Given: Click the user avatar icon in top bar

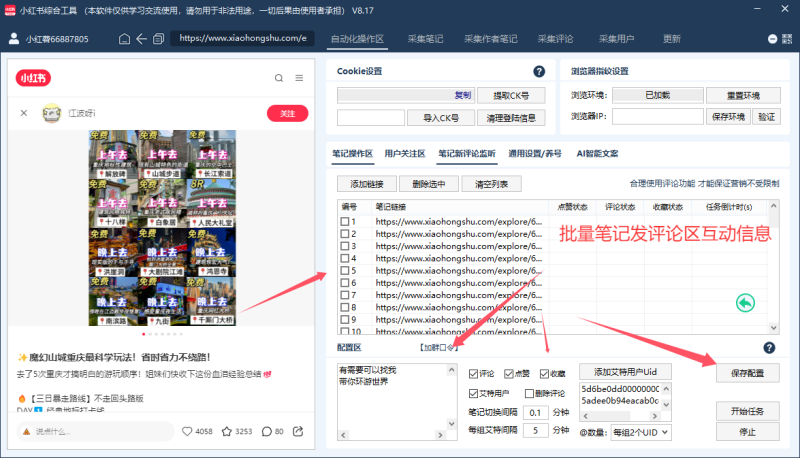Looking at the screenshot, I should (x=14, y=39).
